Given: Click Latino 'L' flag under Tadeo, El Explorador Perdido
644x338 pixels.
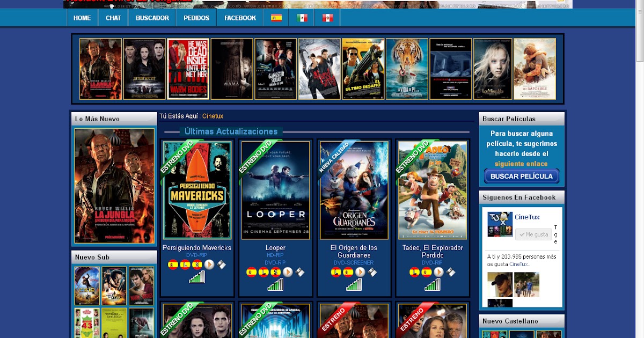Looking at the screenshot, I should [414, 272].
